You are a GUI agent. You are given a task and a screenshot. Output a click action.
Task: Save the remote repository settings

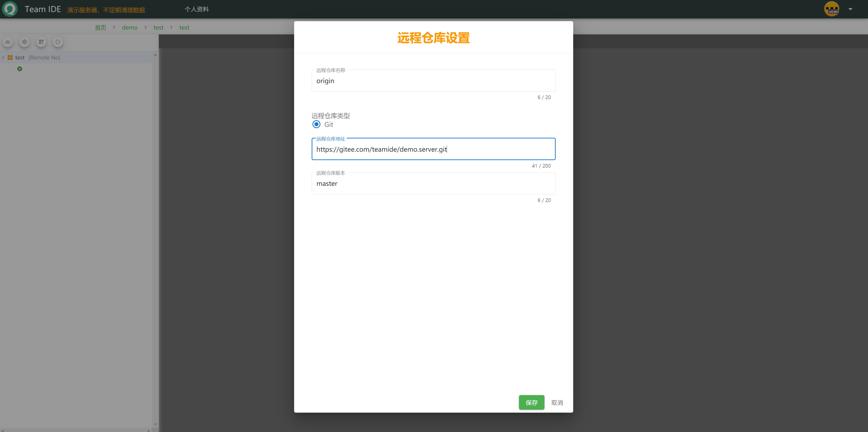click(x=531, y=402)
